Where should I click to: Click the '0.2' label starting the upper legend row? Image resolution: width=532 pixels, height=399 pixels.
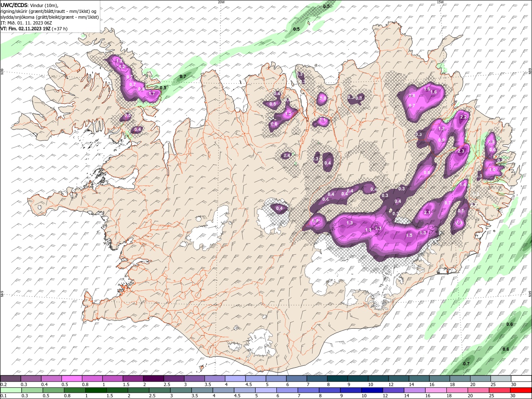coord(4,384)
